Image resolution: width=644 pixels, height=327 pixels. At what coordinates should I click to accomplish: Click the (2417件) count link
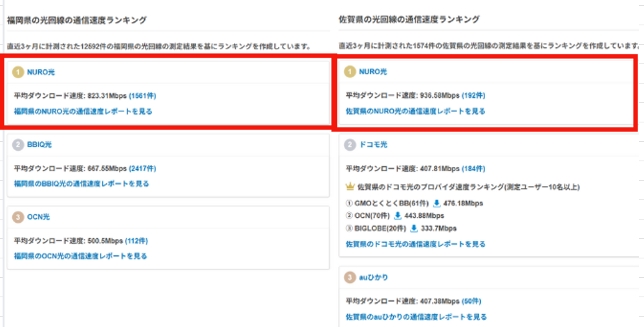click(142, 168)
